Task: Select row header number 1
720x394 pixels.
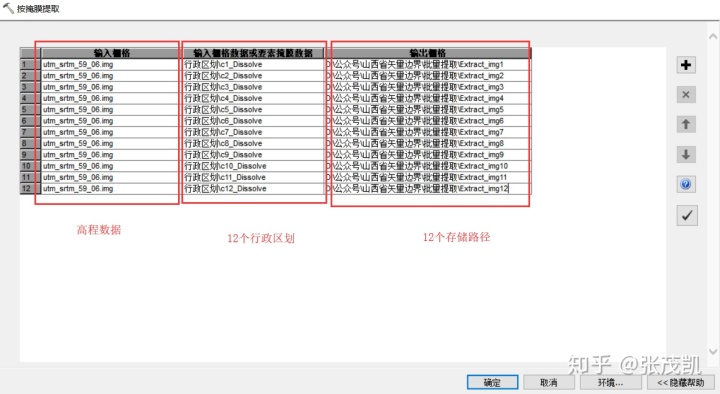Action: [x=30, y=64]
